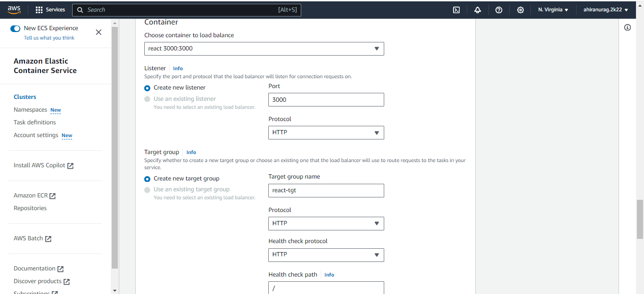Click the Tell us what you think link
The image size is (644, 294).
[x=49, y=38]
